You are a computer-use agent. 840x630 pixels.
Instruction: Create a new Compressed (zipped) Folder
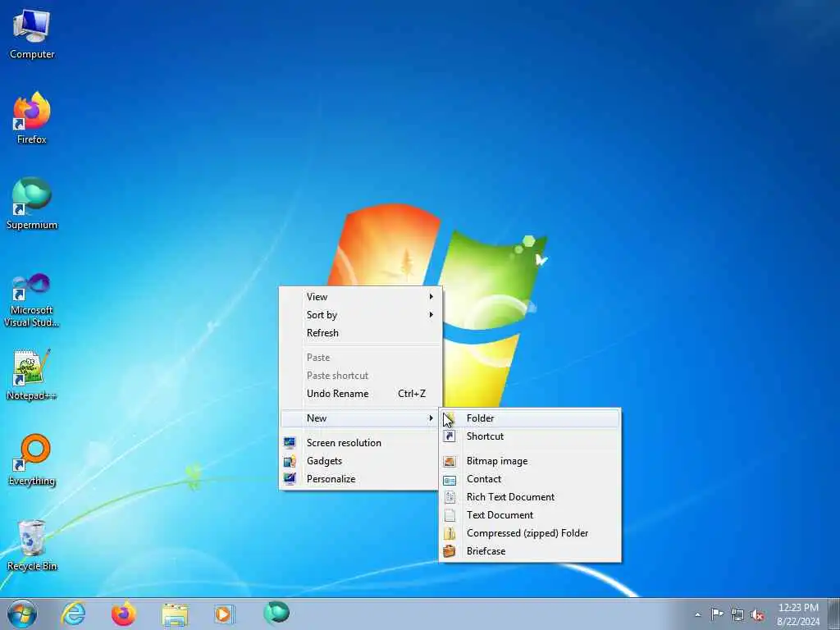click(530, 533)
